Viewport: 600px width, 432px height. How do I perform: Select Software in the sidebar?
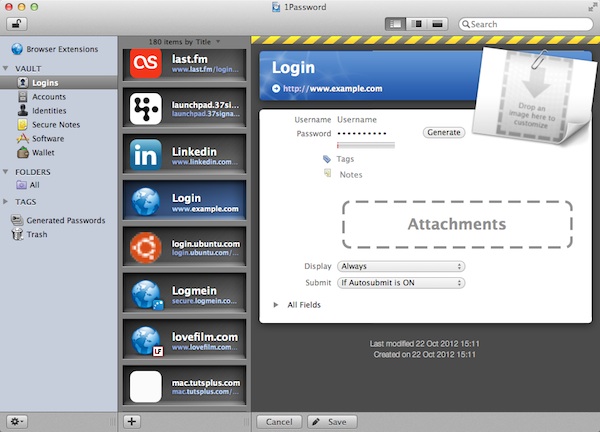coord(41,139)
